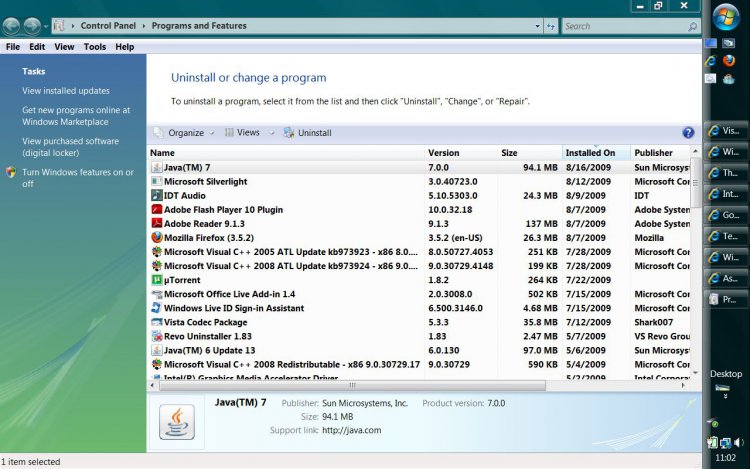Screen dimensions: 750x469
Task: Click the Publisher column header
Action: pos(661,153)
